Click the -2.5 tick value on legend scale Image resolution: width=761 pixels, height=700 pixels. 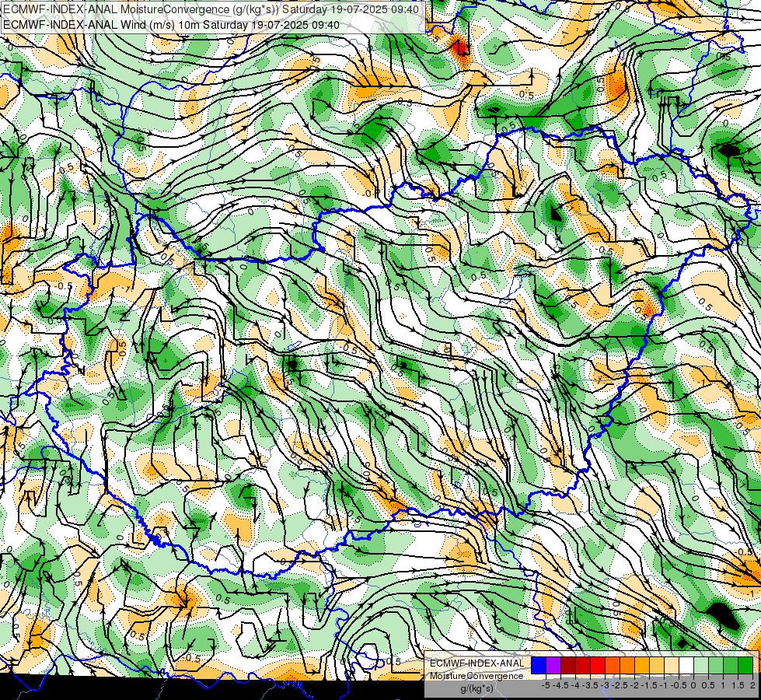pyautogui.click(x=620, y=685)
